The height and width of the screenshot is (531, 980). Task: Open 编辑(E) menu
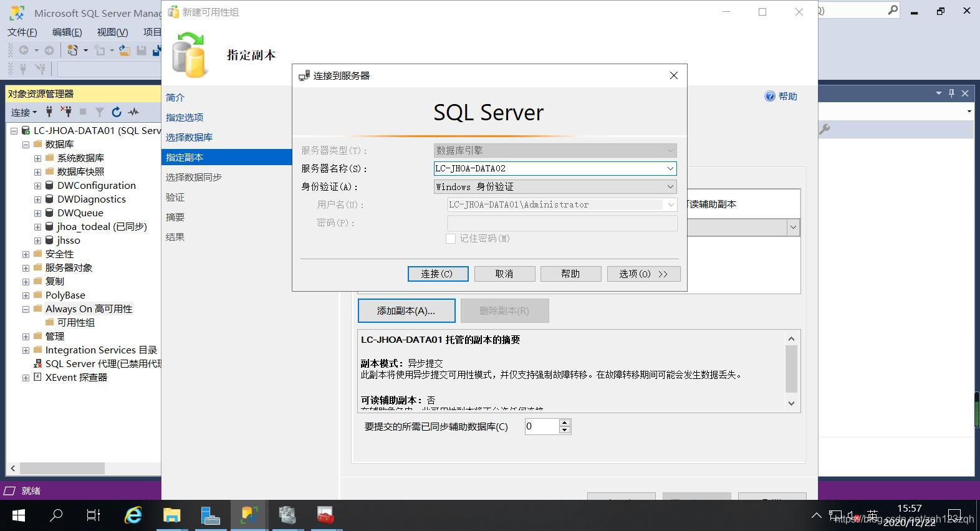tap(67, 32)
